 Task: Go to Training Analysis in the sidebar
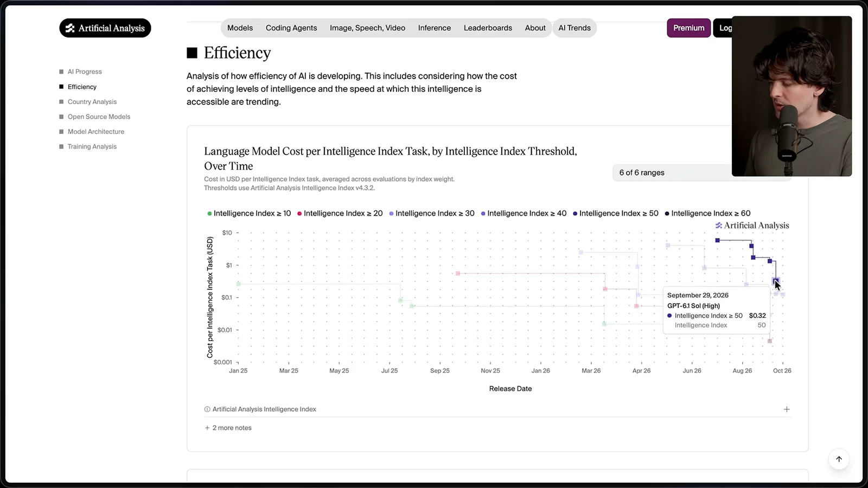click(x=88, y=146)
